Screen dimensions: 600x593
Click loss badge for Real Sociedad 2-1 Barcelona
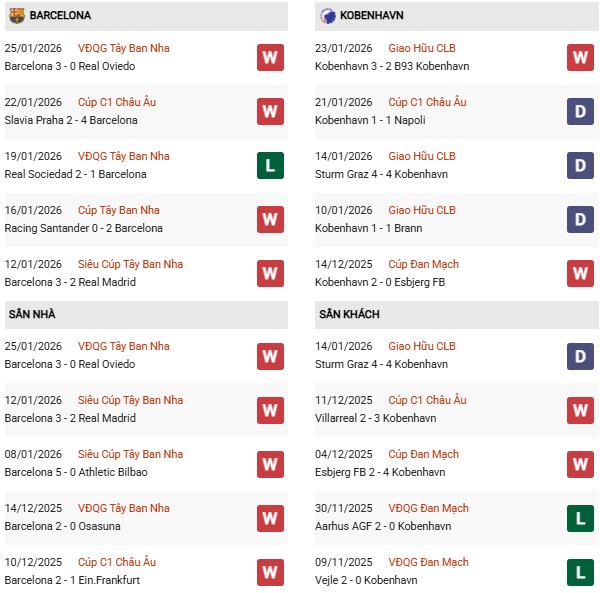click(x=269, y=165)
